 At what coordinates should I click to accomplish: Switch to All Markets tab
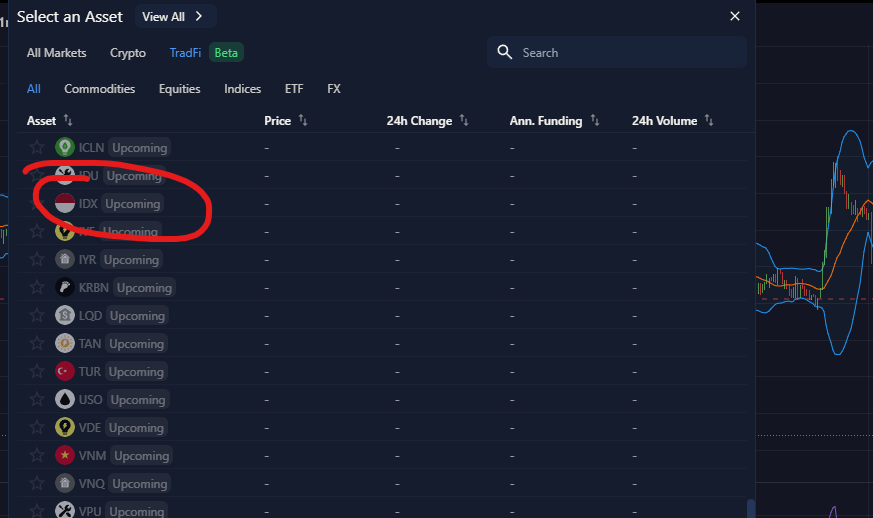[x=56, y=53]
